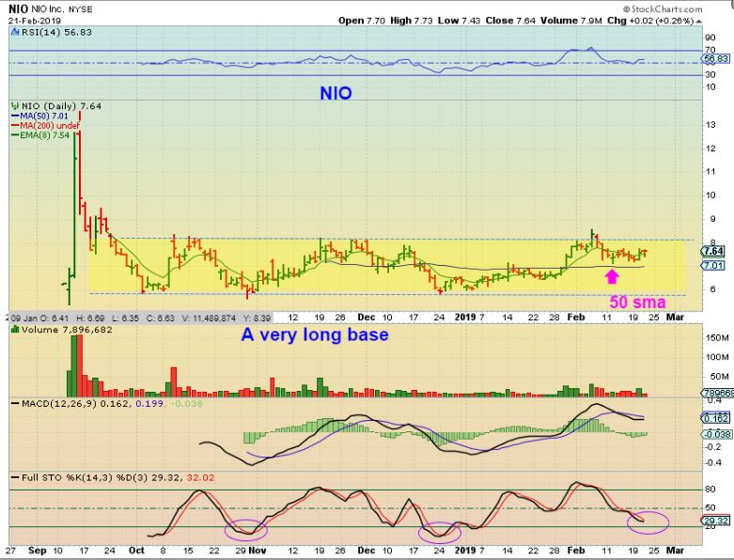Click the Sep label on bottom date axis
The image size is (734, 560).
pos(37,551)
